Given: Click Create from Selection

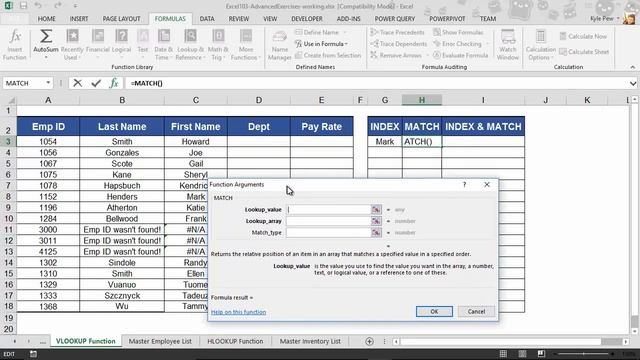Looking at the screenshot, I should click(328, 55).
